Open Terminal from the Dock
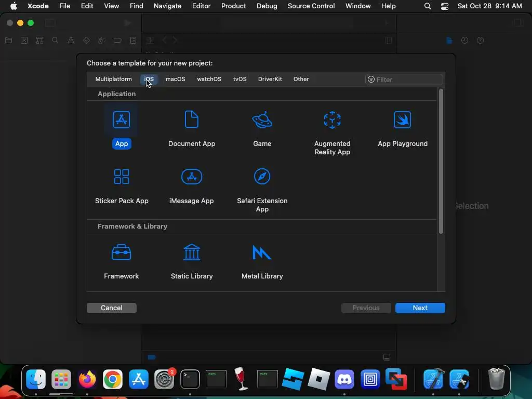This screenshot has width=532, height=399. [x=190, y=379]
